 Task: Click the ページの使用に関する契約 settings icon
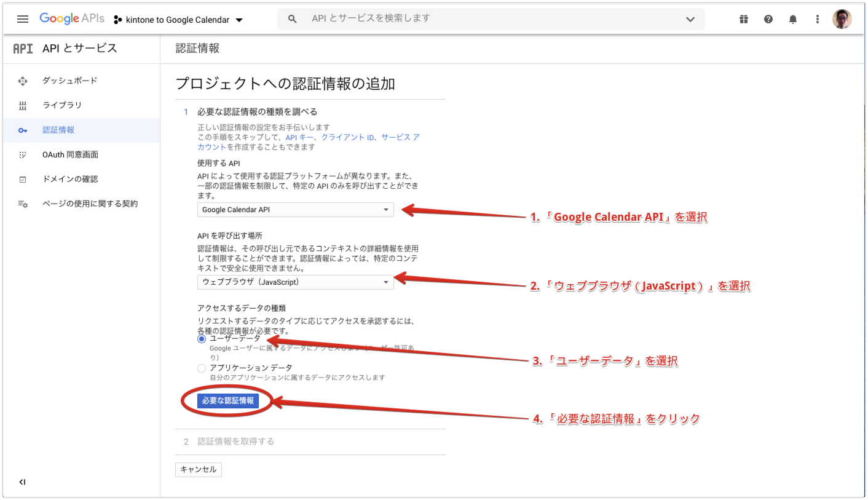[x=23, y=204]
